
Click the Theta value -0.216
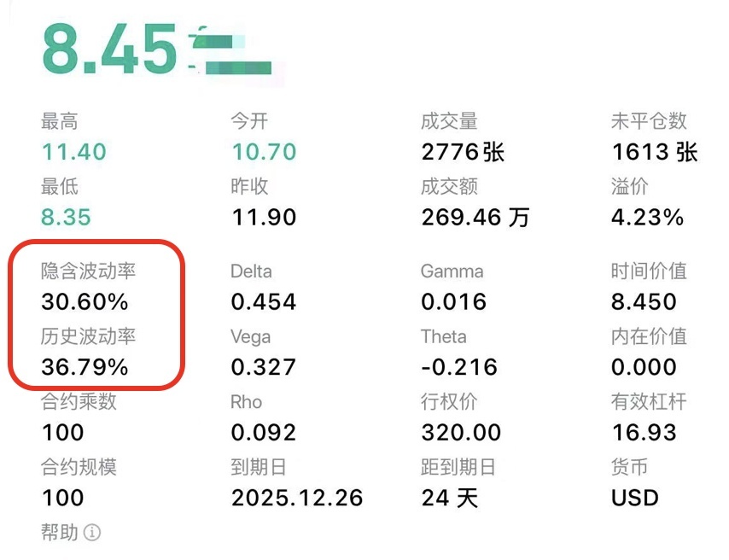[459, 368]
